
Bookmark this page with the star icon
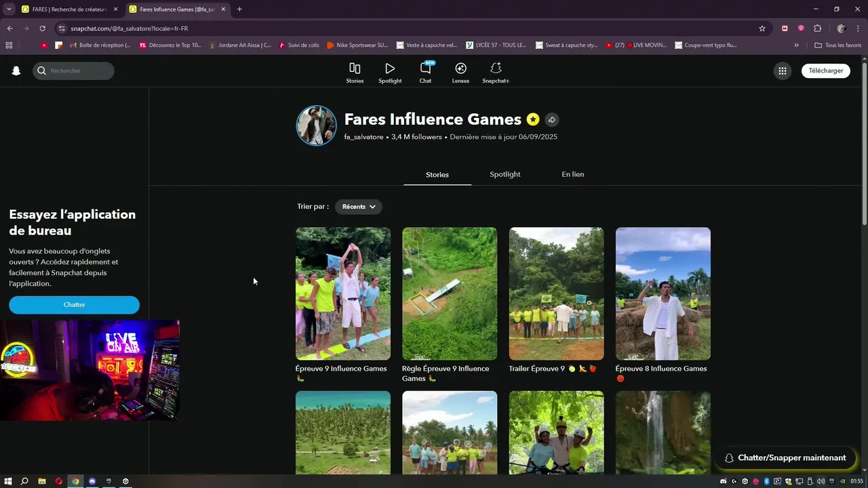[x=762, y=28]
